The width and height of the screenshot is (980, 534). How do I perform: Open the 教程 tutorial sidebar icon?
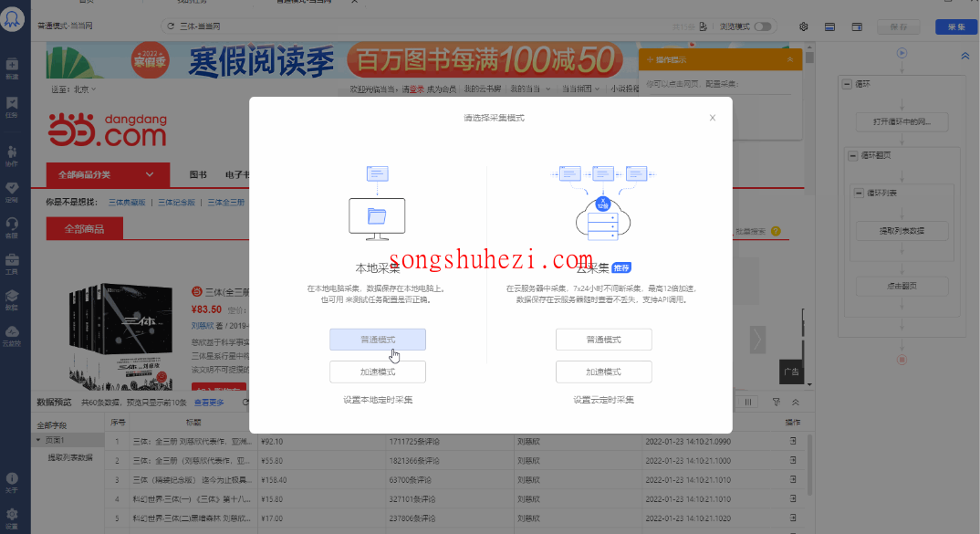(12, 299)
